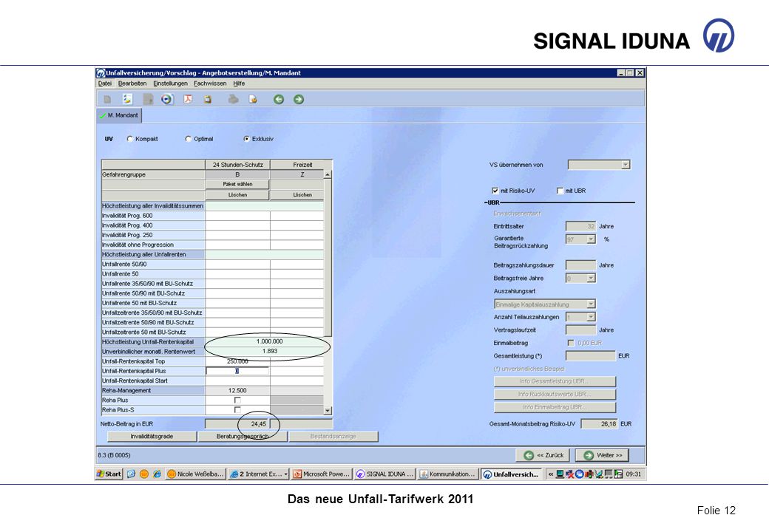Launch Internet Explorer from the quick launch
This screenshot has width=769, height=532.
(x=157, y=474)
